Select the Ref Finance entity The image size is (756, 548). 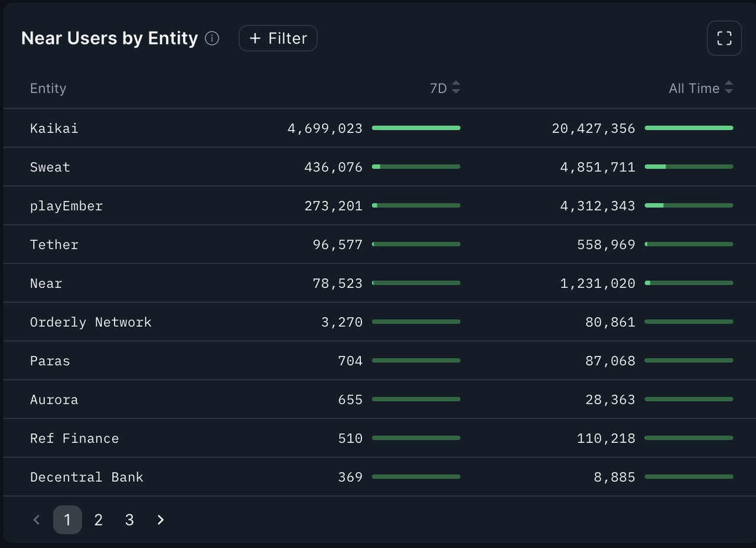74,438
